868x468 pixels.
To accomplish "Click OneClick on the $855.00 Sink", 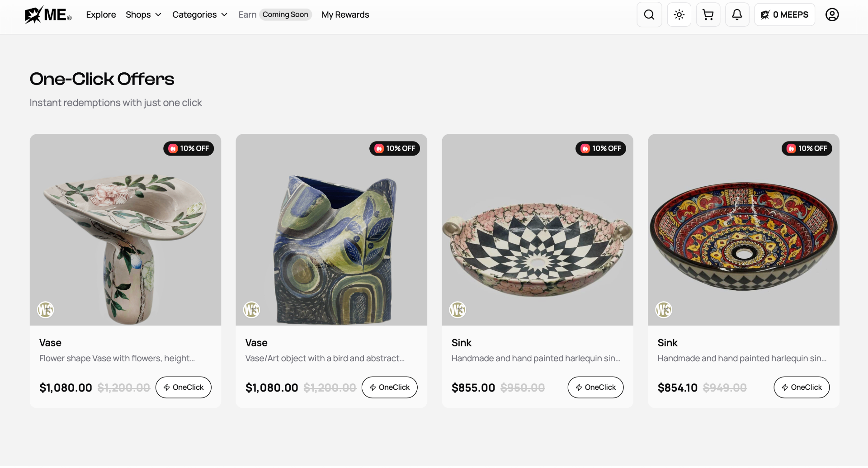I will 595,387.
